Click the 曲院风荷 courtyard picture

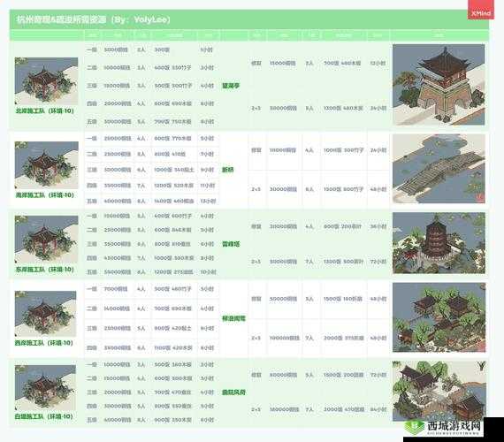[x=439, y=391]
